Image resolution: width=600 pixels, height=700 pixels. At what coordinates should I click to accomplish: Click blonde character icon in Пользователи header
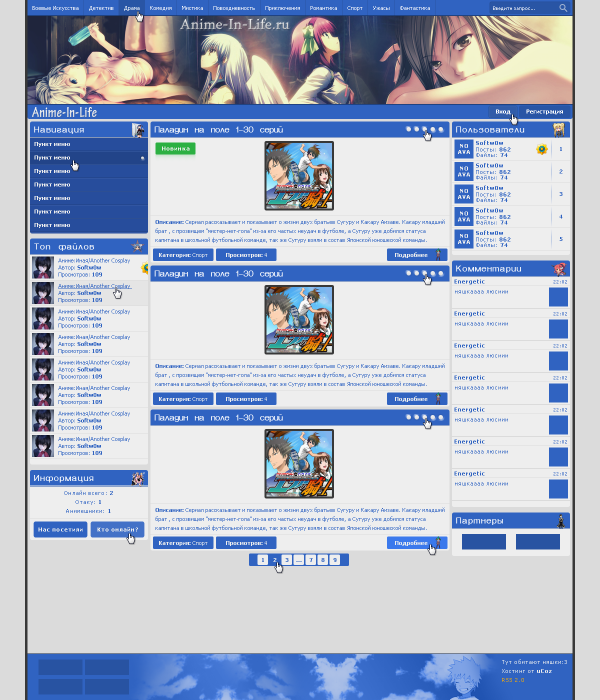[559, 129]
